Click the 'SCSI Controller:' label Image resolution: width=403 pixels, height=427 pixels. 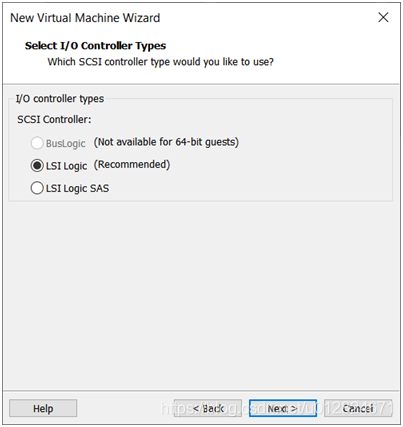pos(54,119)
